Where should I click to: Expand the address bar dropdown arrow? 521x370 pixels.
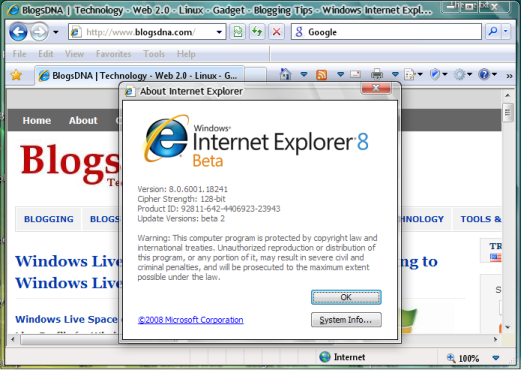(x=219, y=32)
